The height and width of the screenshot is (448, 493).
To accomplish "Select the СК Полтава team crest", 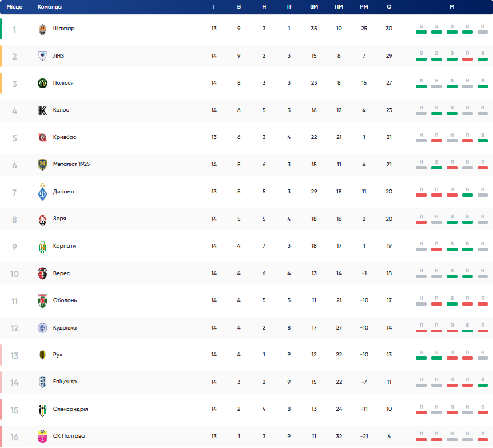I will click(42, 437).
